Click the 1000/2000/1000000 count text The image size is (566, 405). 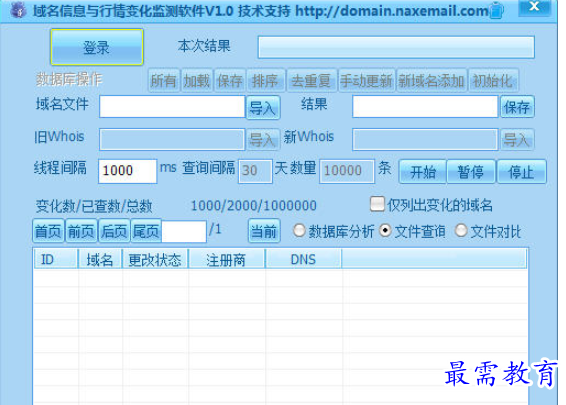pos(253,206)
